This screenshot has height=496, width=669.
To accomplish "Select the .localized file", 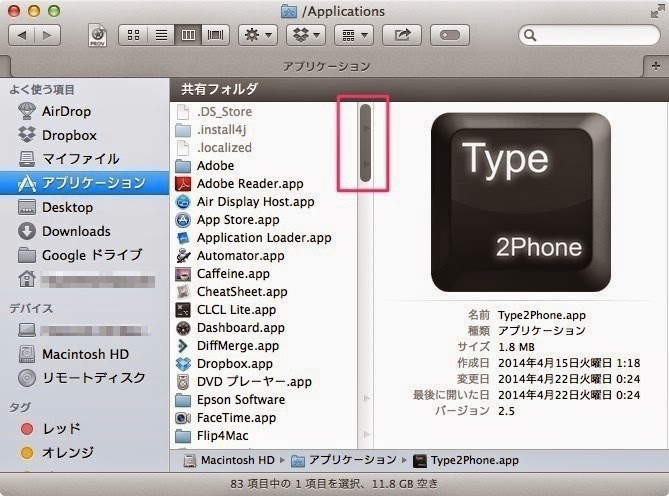I will tap(263, 148).
